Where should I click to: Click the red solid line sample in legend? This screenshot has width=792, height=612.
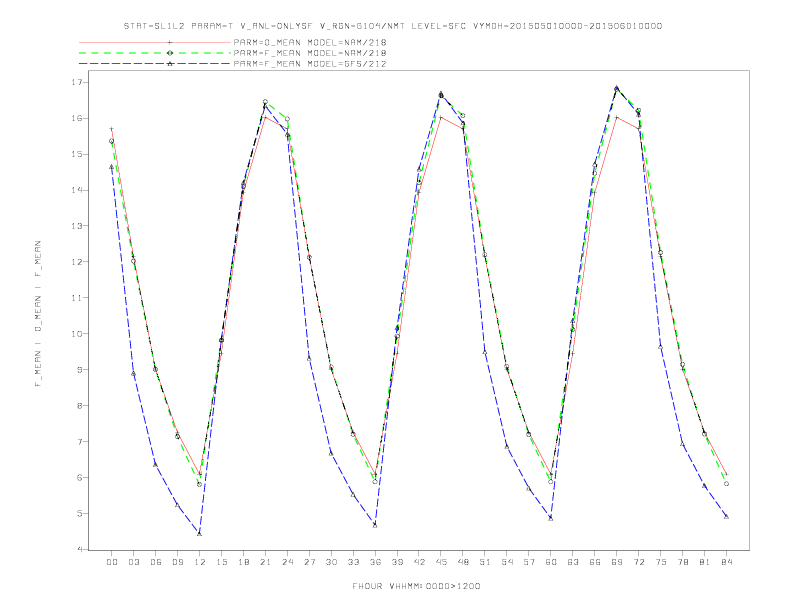[155, 42]
